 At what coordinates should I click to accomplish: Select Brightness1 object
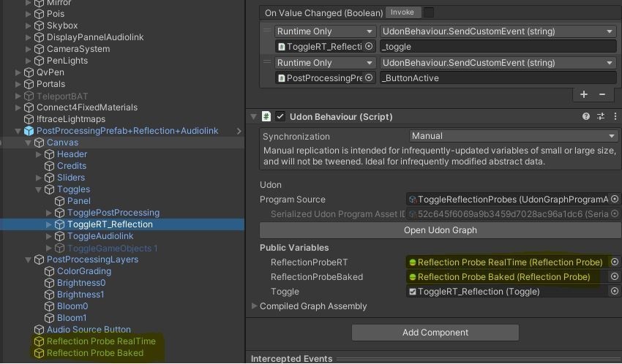pos(80,295)
